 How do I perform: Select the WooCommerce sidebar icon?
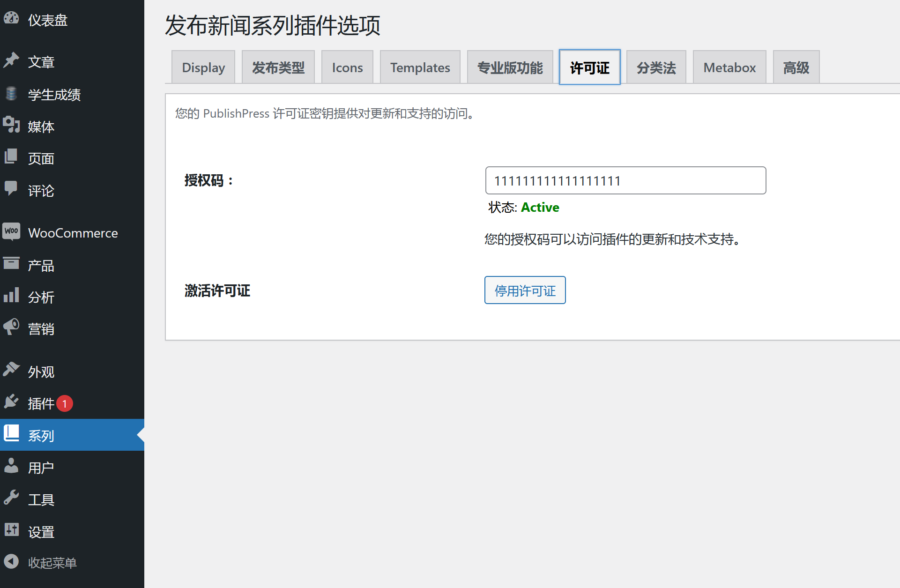(x=12, y=231)
